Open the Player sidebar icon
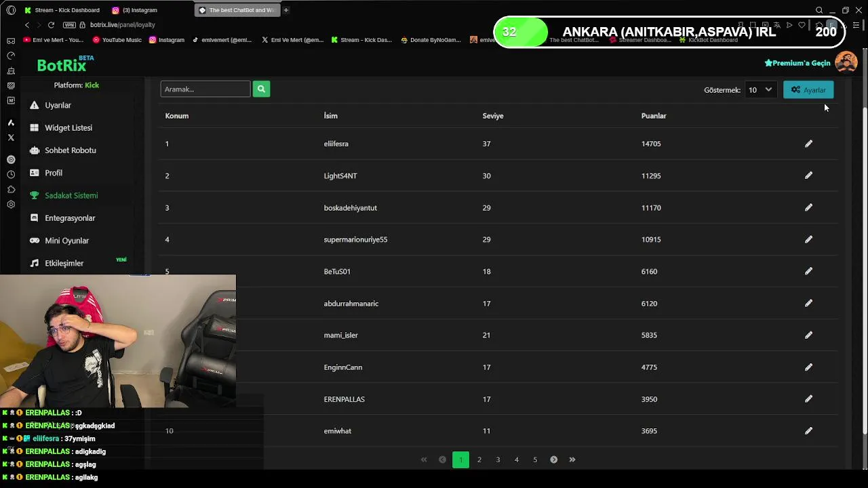868x488 pixels. click(11, 160)
